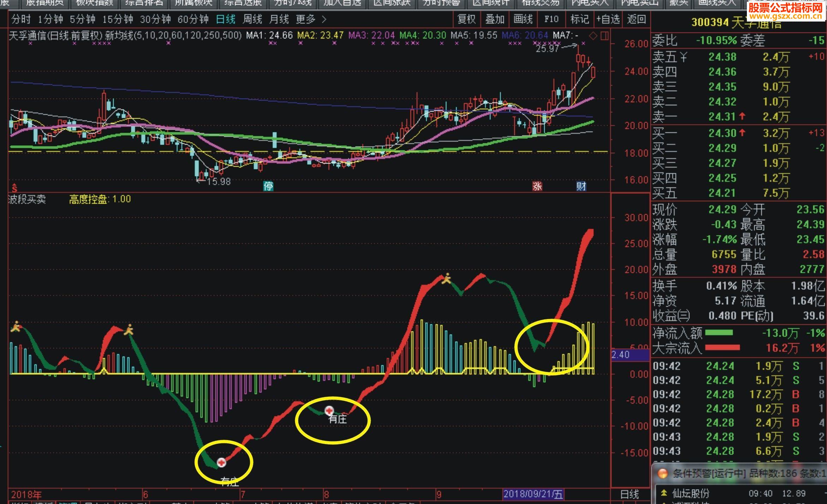Click the 买一 price 24.30

point(723,133)
